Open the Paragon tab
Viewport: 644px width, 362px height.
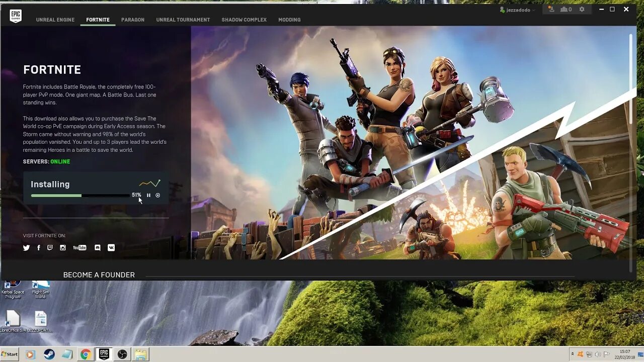pyautogui.click(x=133, y=20)
